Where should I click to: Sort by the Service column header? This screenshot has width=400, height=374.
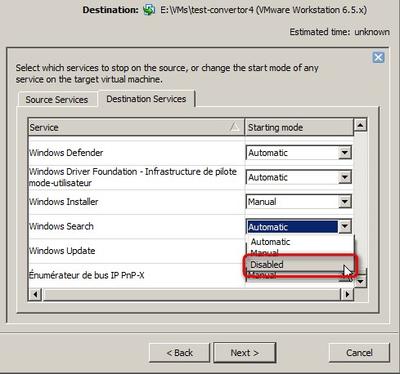pyautogui.click(x=136, y=127)
